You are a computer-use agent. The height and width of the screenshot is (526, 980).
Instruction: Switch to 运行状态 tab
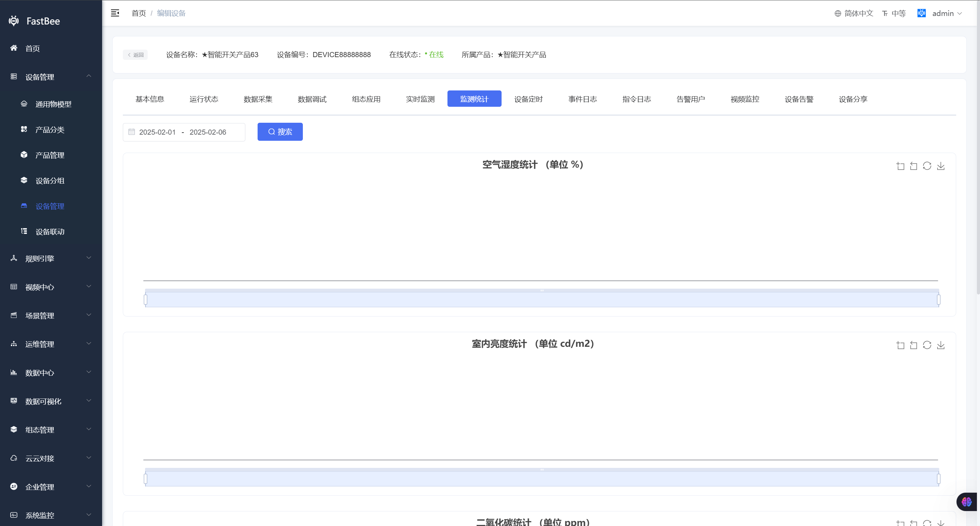point(204,99)
